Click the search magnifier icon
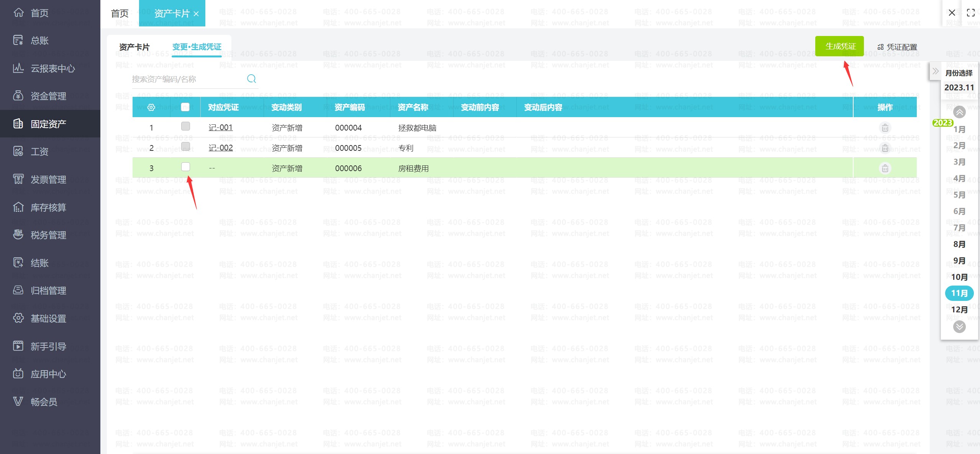 pos(251,79)
